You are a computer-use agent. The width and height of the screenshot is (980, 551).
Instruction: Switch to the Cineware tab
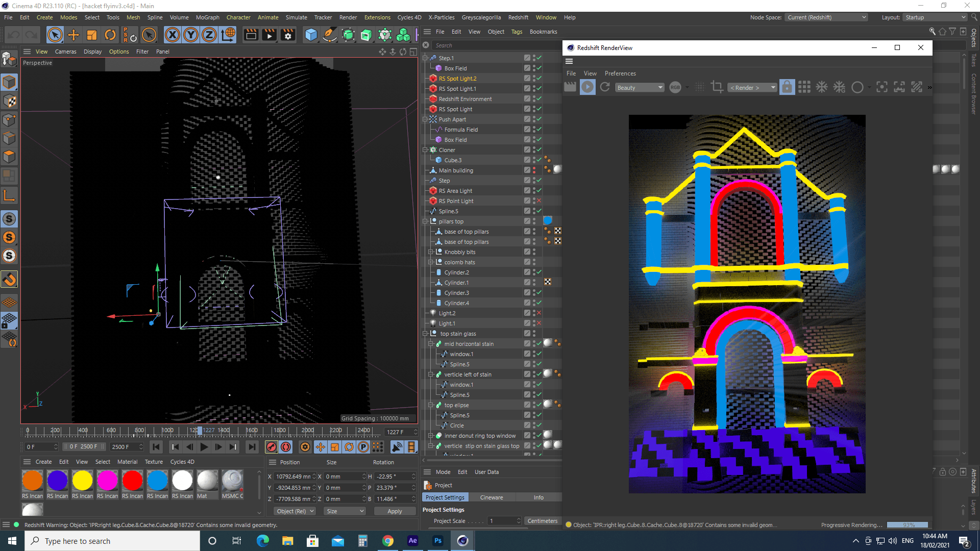click(x=491, y=497)
